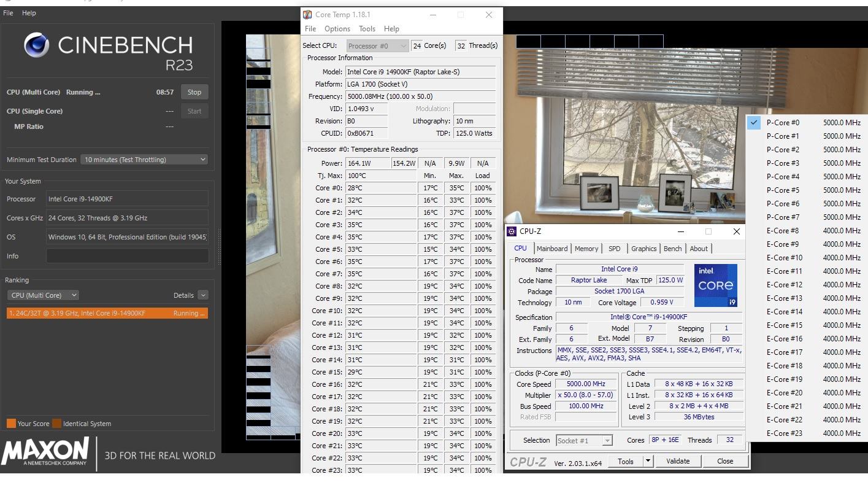Select P-Core #1 in the core list
Screen dimensions: 868x493
coord(807,136)
